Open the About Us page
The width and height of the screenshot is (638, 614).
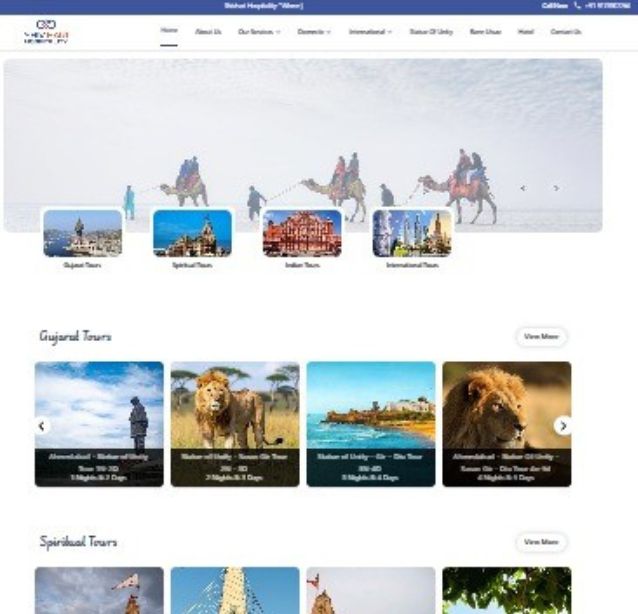click(x=208, y=32)
